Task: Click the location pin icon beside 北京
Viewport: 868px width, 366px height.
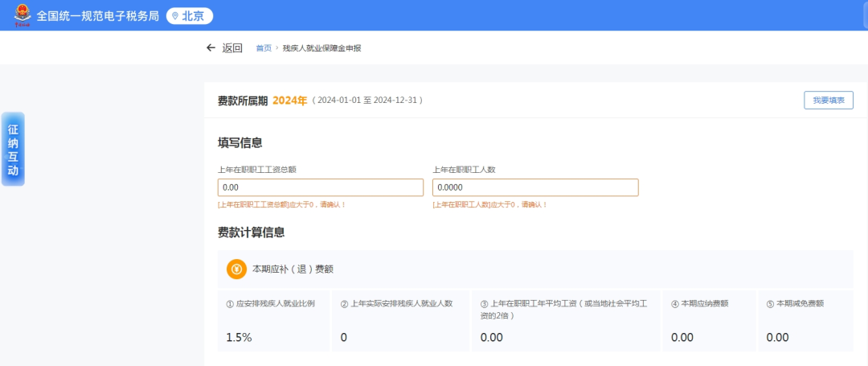Action: (x=175, y=15)
